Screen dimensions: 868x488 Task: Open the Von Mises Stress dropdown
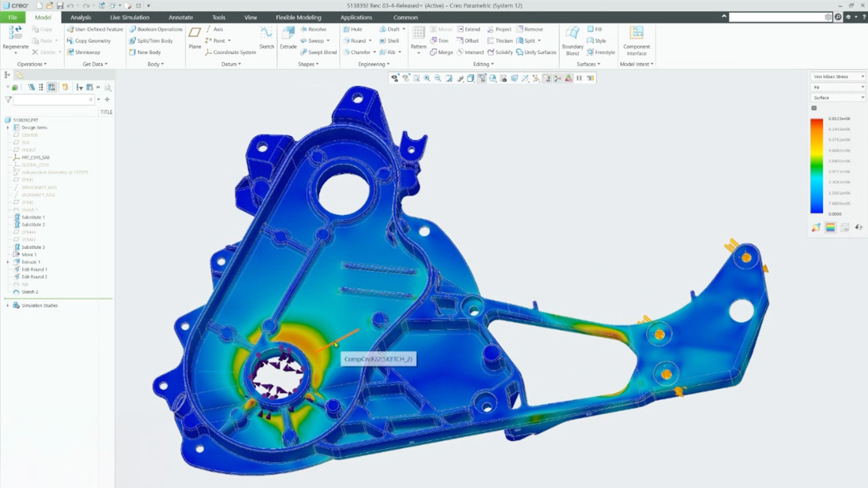(837, 76)
